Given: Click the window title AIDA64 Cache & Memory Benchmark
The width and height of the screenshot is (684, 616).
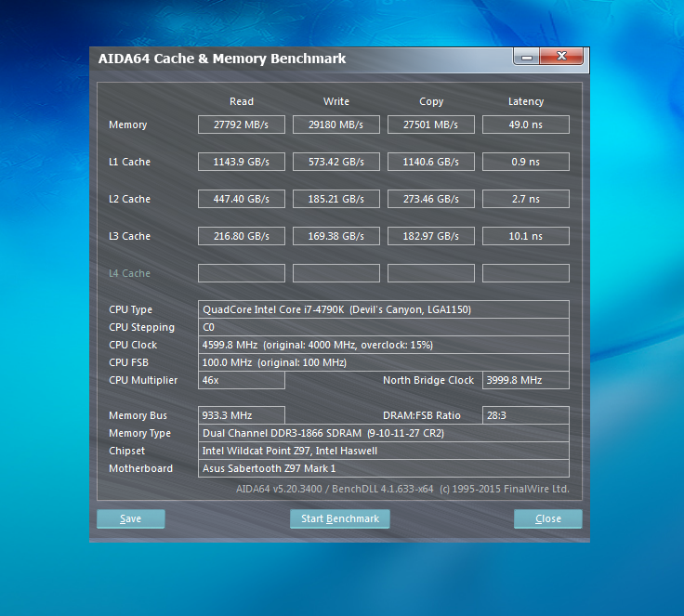Looking at the screenshot, I should coord(222,59).
